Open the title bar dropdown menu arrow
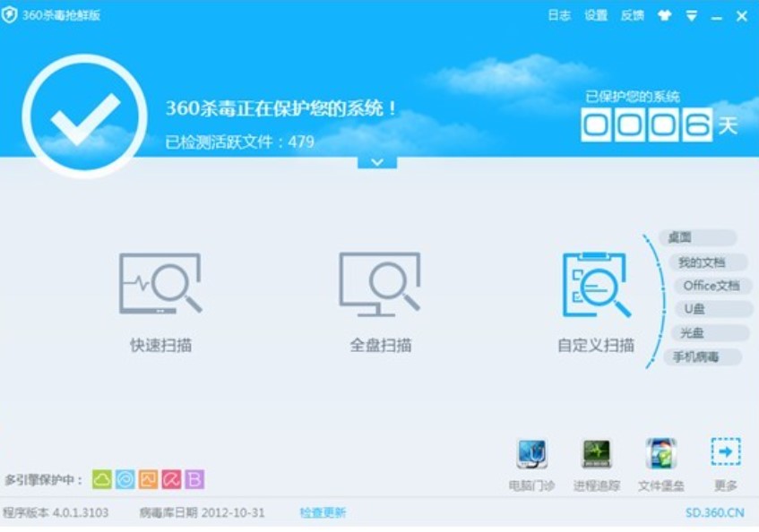The image size is (759, 532). tap(692, 16)
